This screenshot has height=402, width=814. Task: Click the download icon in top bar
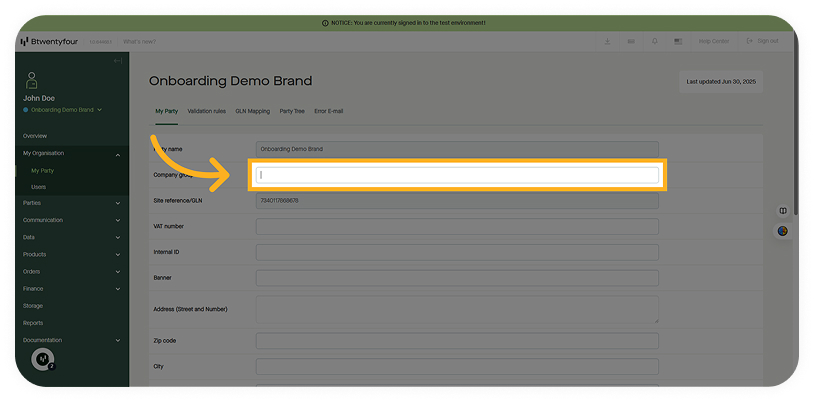click(x=607, y=41)
